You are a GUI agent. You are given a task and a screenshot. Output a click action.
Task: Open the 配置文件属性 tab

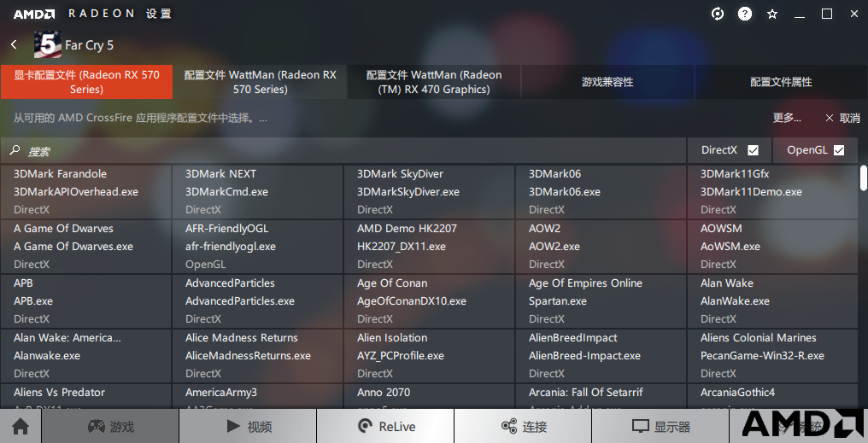click(781, 82)
